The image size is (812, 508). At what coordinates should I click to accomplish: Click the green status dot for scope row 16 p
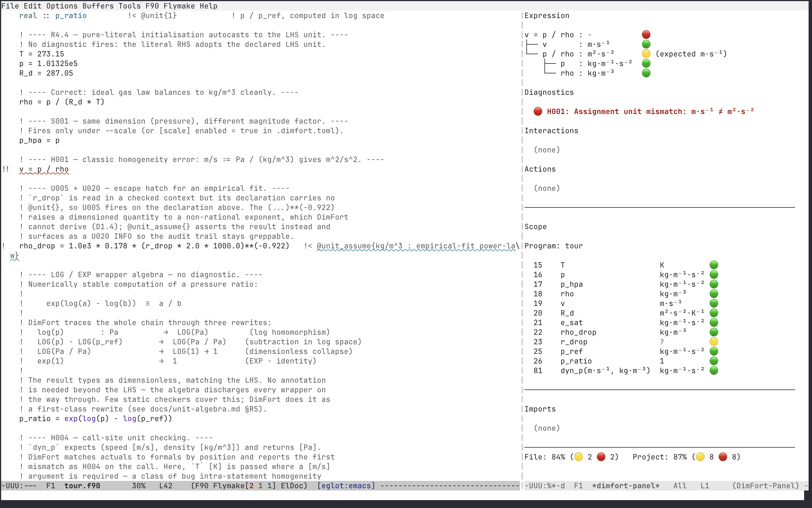[714, 275]
